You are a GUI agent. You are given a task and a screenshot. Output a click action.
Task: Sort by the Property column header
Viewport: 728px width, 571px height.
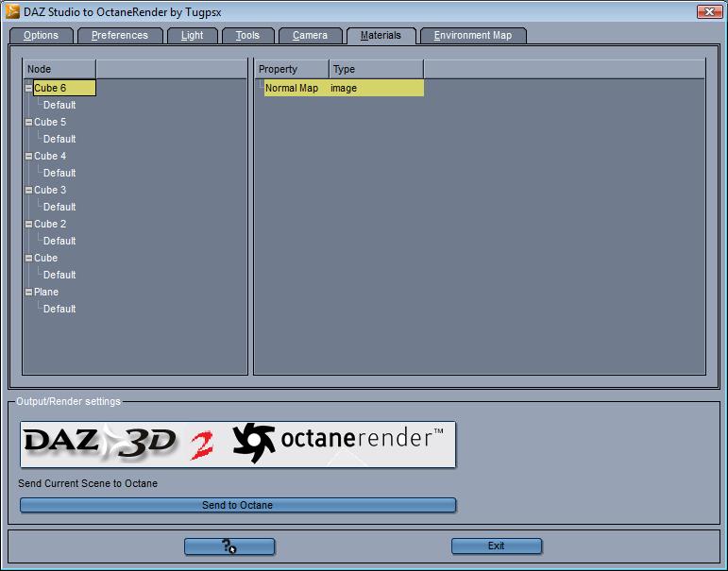[x=292, y=69]
